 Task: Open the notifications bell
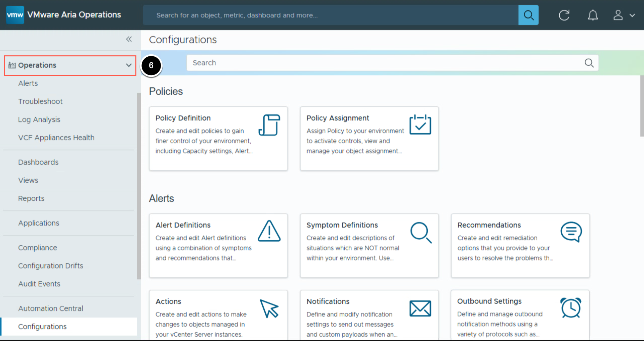pos(593,15)
